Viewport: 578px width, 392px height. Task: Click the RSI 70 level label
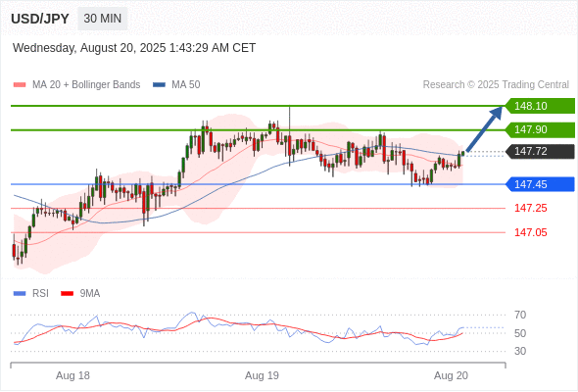point(520,315)
